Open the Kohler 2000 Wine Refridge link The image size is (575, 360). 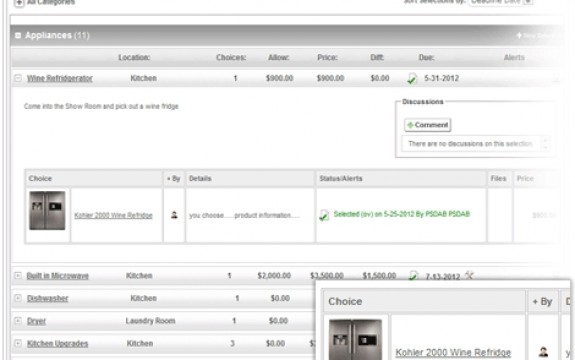pyautogui.click(x=113, y=216)
